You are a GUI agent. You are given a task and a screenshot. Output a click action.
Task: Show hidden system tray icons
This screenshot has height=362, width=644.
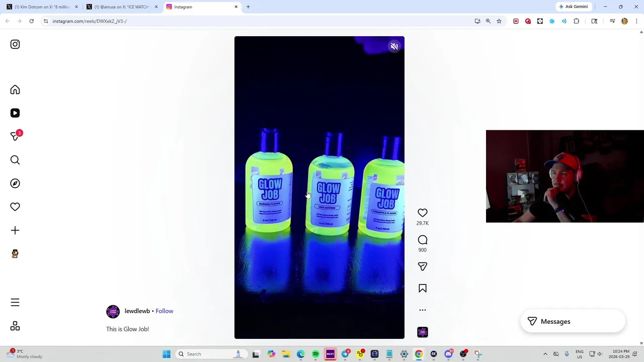pyautogui.click(x=545, y=354)
